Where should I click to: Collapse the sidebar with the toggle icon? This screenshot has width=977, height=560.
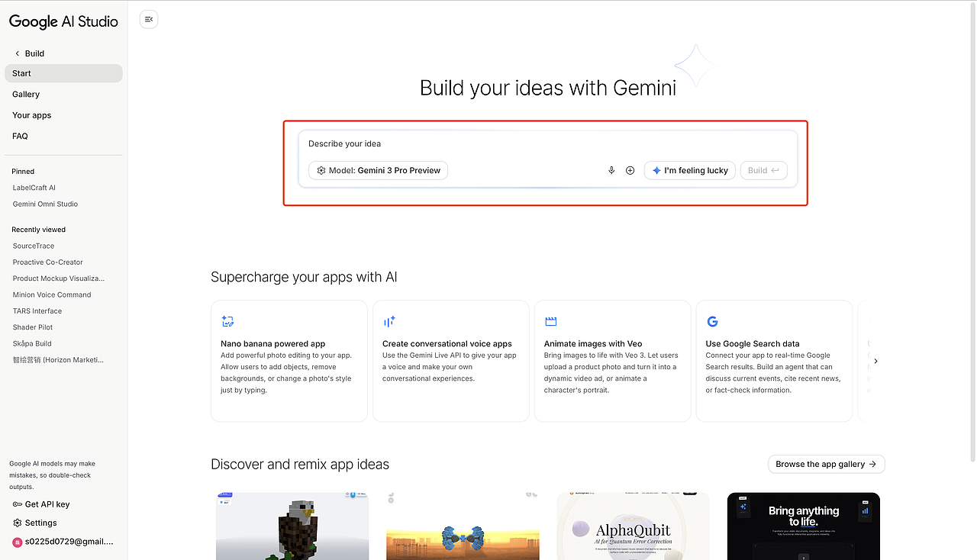coord(149,19)
